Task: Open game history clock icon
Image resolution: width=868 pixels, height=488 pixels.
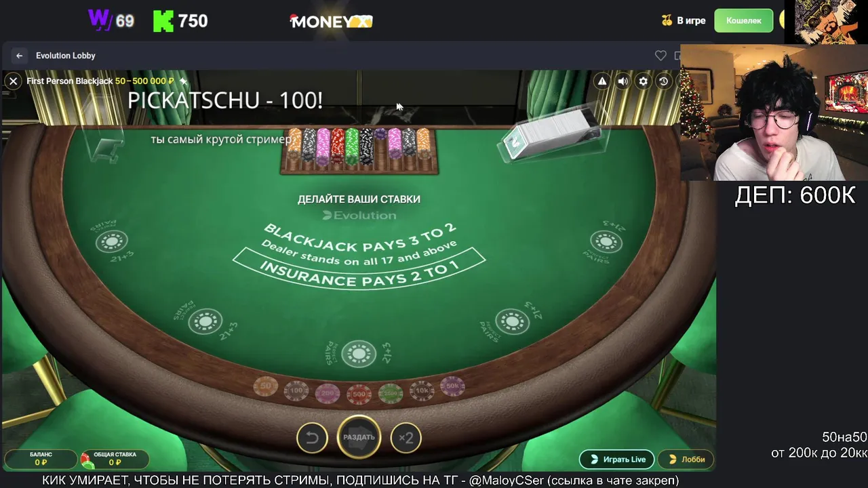Action: click(x=663, y=81)
